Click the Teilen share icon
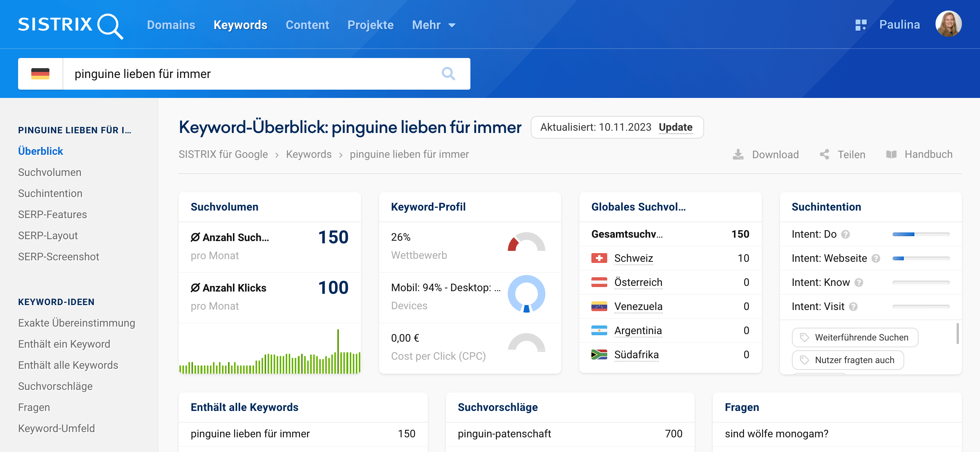Image resolution: width=980 pixels, height=452 pixels. [x=824, y=154]
